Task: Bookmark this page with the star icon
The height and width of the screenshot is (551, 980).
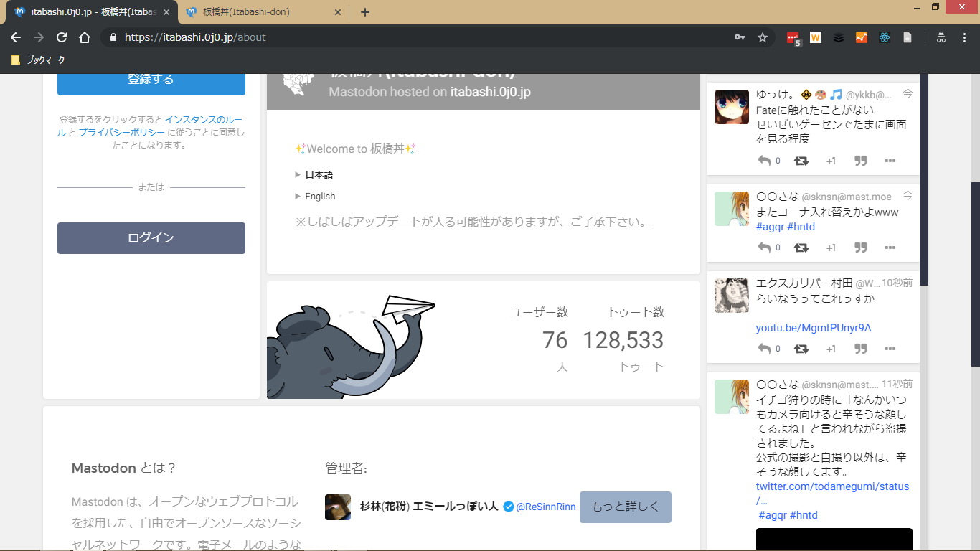Action: [x=763, y=37]
